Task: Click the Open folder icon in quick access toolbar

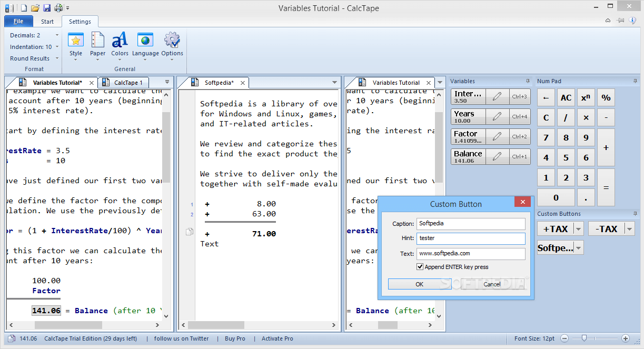Action: [35, 8]
